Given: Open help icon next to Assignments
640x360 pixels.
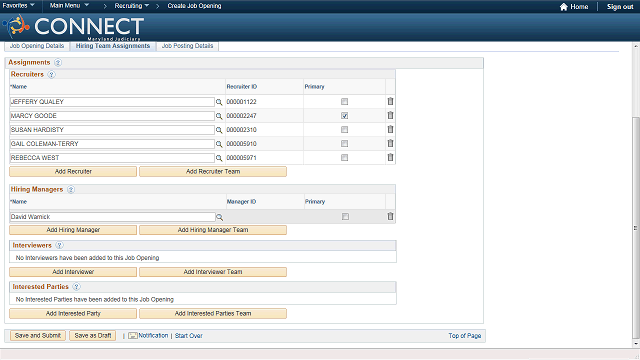Looking at the screenshot, I should (x=58, y=62).
